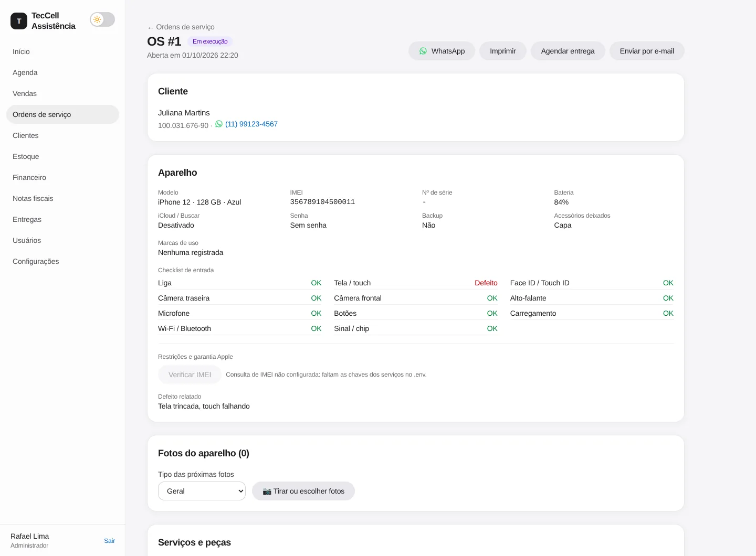Click the CPF 100.031.676-90
Viewport: 756px width, 556px height.
pyautogui.click(x=183, y=125)
